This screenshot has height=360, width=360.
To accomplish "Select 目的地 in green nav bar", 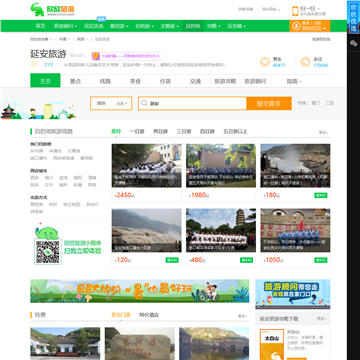I will 193,26.
